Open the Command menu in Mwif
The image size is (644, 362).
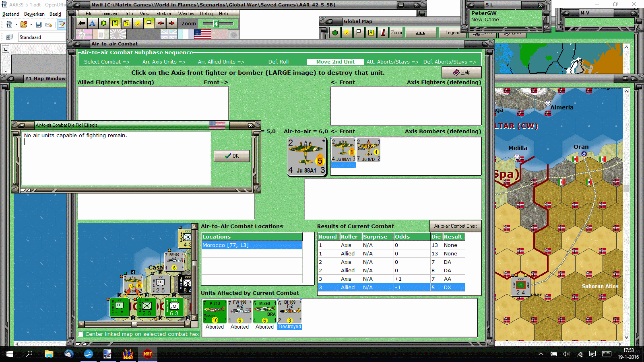(x=109, y=14)
